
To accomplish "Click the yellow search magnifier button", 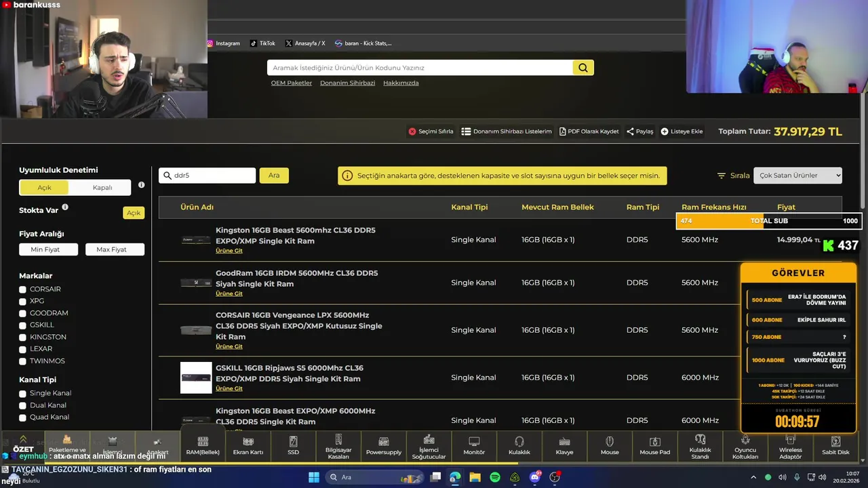I will [583, 68].
